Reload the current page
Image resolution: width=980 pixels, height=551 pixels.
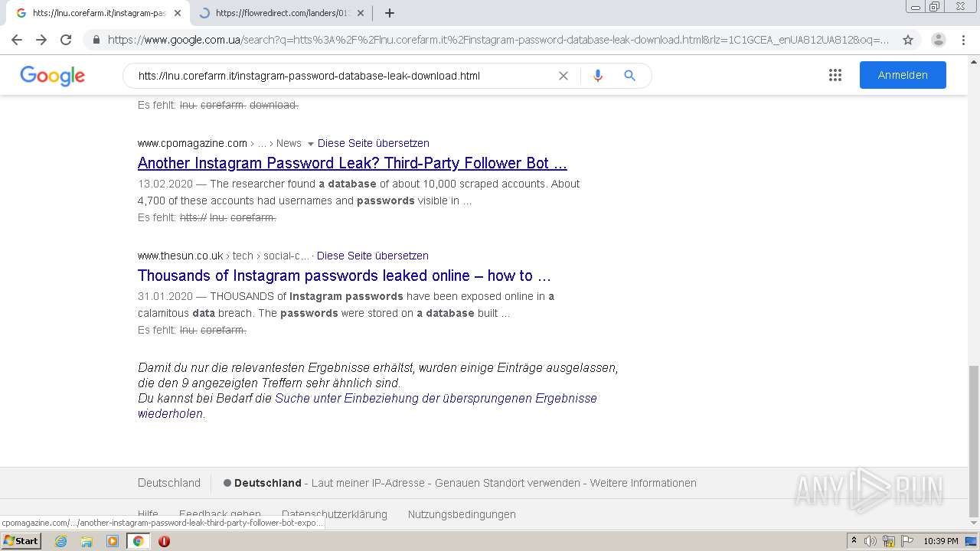point(66,40)
